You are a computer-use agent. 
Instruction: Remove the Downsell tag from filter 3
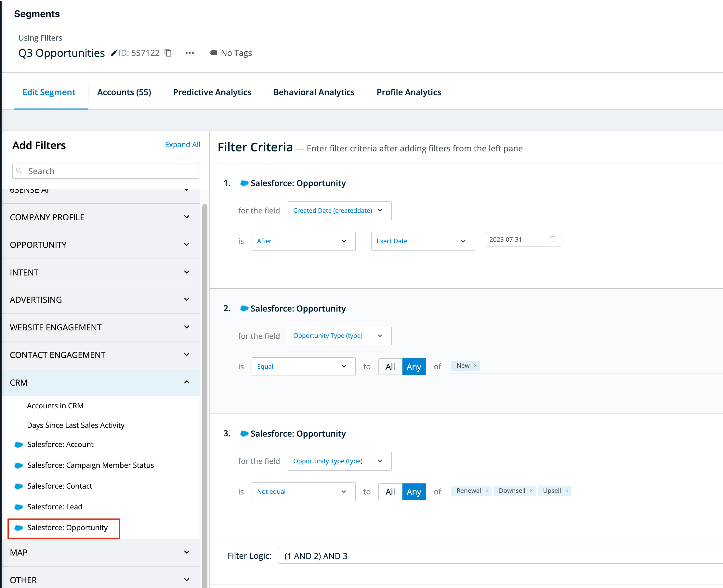(531, 491)
